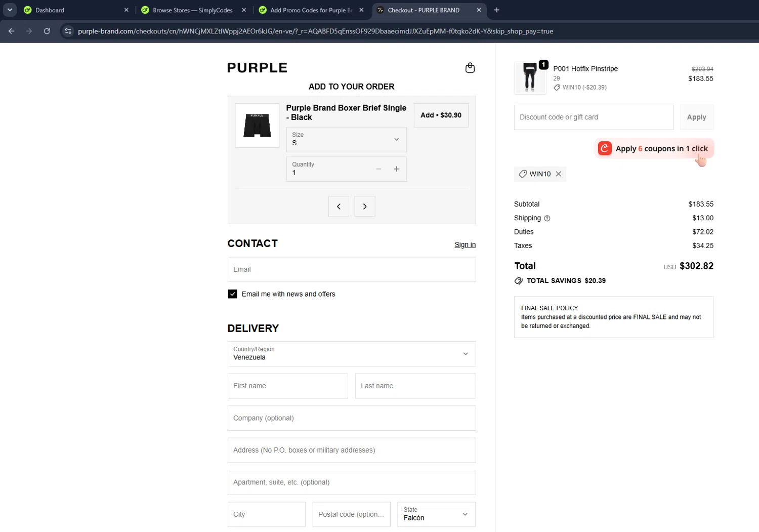The width and height of the screenshot is (759, 532).
Task: Click the Postal code field
Action: [x=351, y=514]
